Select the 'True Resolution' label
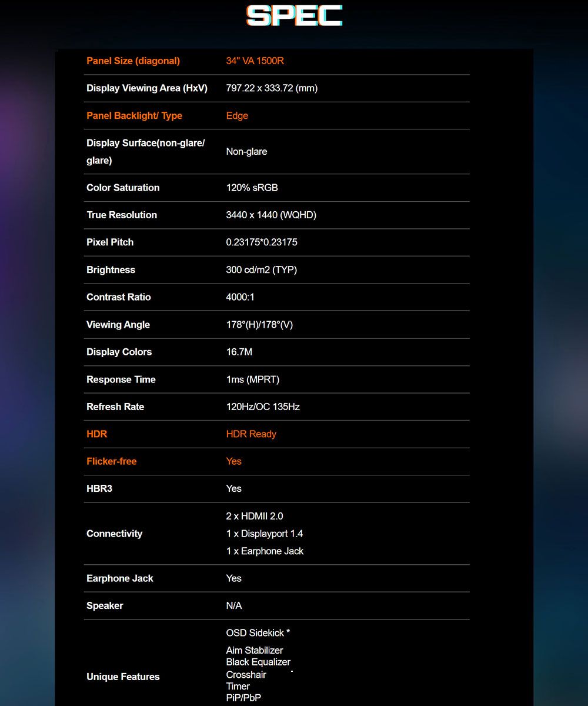The height and width of the screenshot is (706, 588). pos(122,215)
